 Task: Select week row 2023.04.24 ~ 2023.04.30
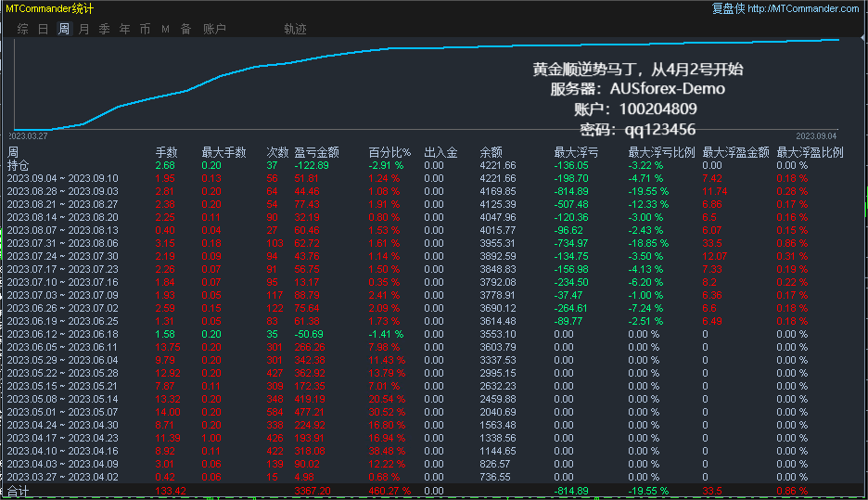coord(62,425)
